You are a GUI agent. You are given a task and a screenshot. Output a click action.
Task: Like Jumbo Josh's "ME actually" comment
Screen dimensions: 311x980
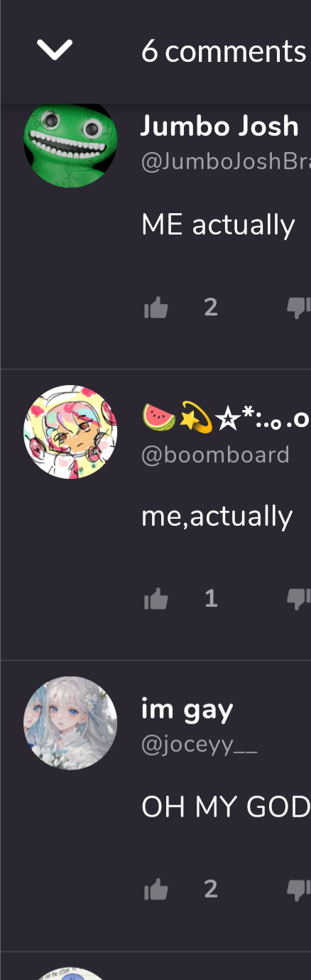156,308
